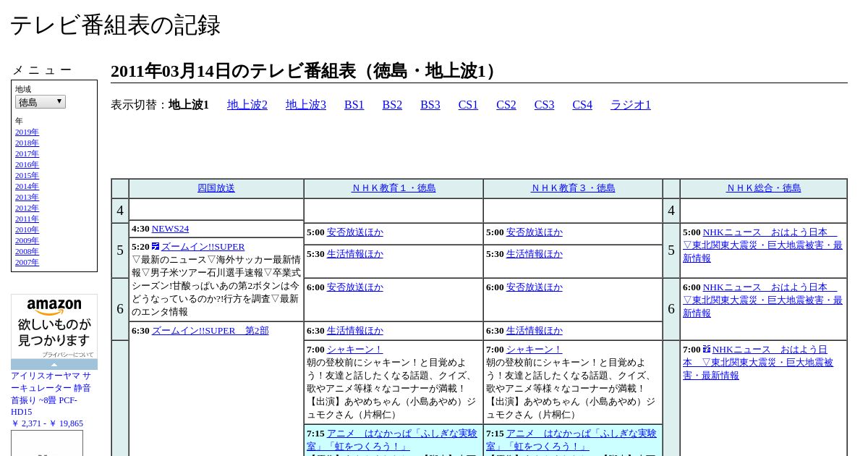Open 6:00 安否放送ほか on ＮＨＫ教育１
This screenshot has width=868, height=456.
tap(355, 287)
